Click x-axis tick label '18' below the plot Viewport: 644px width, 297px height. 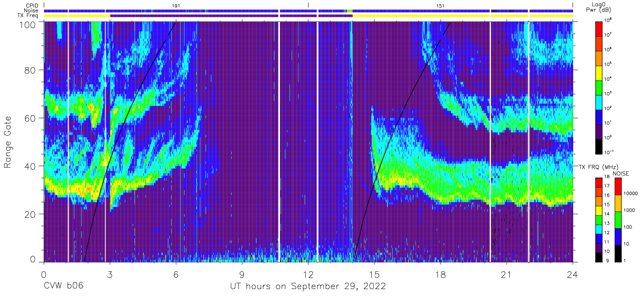(440, 274)
